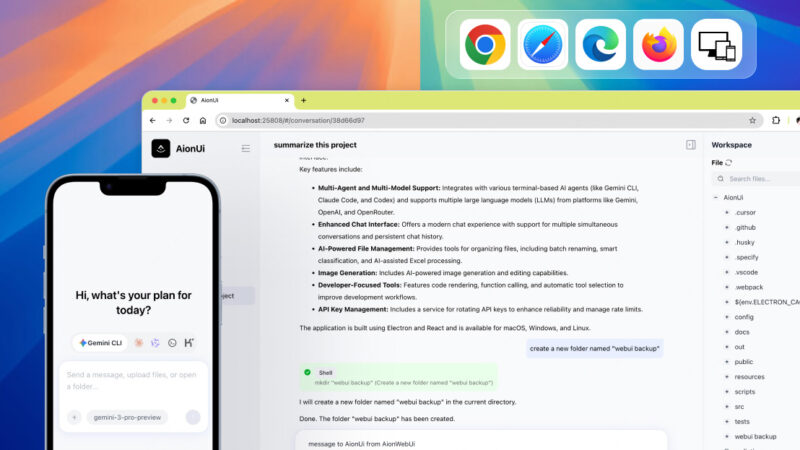Click the Safari compass icon

coord(542,44)
